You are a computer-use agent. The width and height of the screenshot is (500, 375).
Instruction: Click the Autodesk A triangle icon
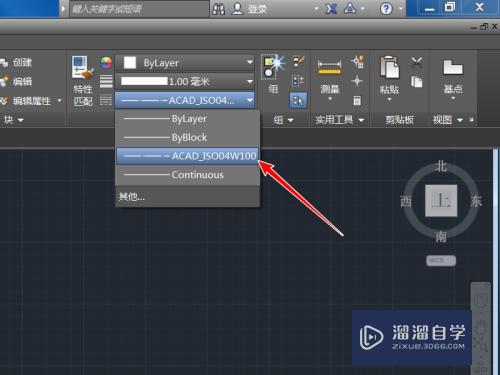(x=350, y=8)
